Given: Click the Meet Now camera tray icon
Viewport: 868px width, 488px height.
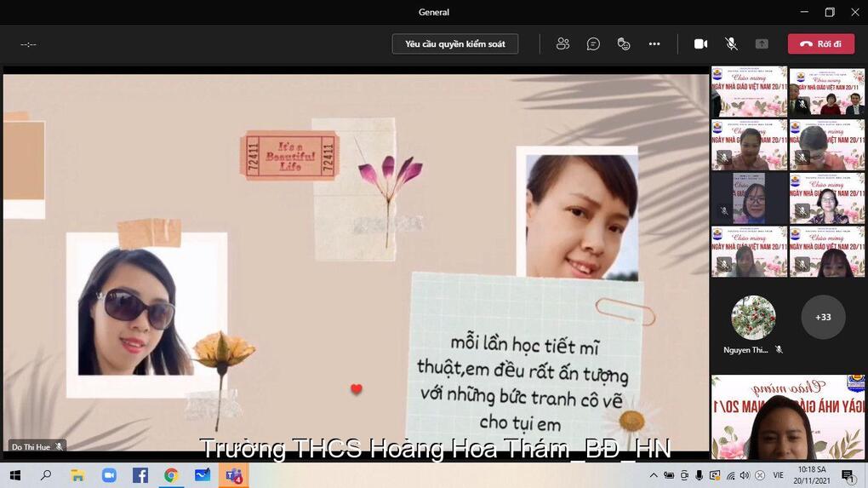Looking at the screenshot, I should [x=684, y=475].
